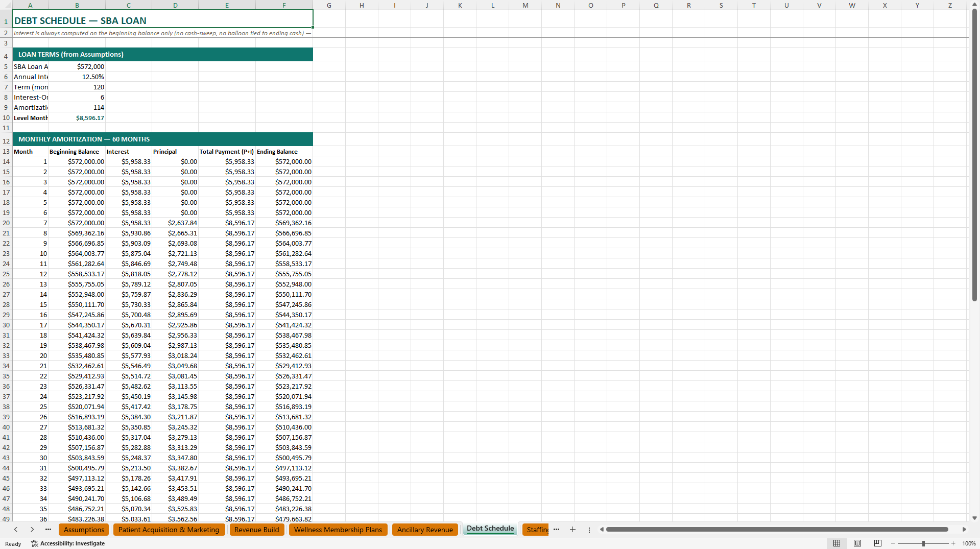Click the vertical scrollbar thumb
The width and height of the screenshot is (980, 549).
pyautogui.click(x=974, y=154)
